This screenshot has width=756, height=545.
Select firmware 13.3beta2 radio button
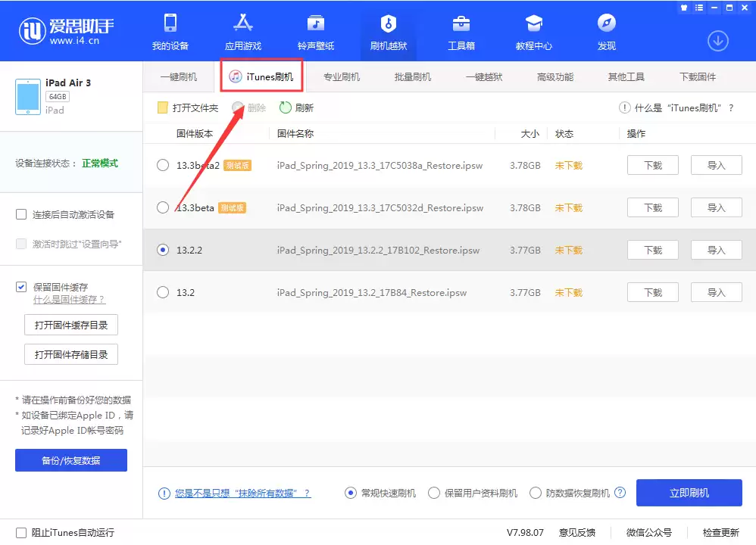(163, 165)
